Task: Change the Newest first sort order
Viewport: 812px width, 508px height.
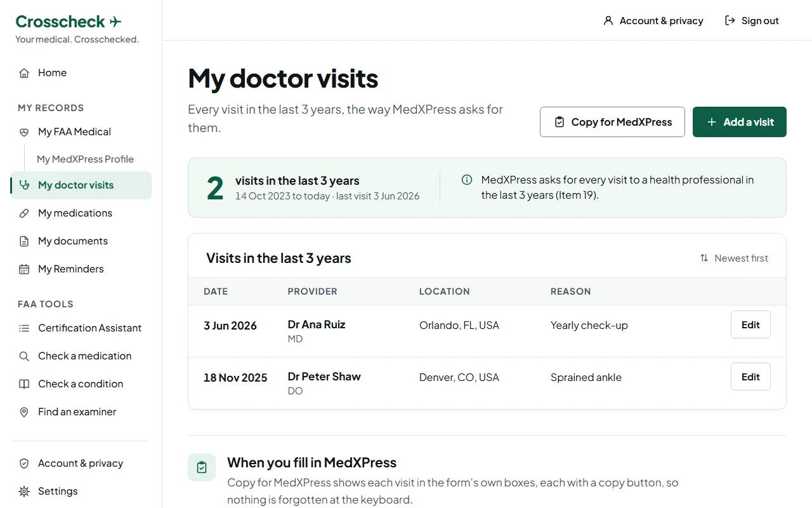Action: 734,258
